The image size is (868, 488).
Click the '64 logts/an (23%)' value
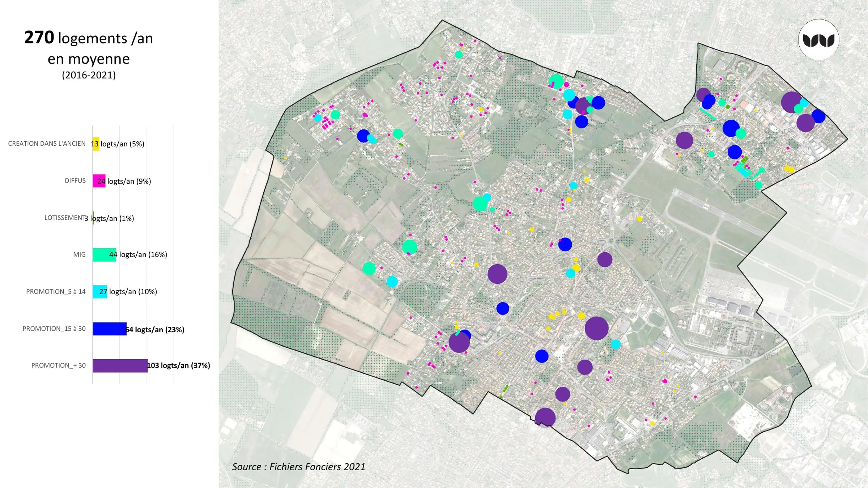155,330
